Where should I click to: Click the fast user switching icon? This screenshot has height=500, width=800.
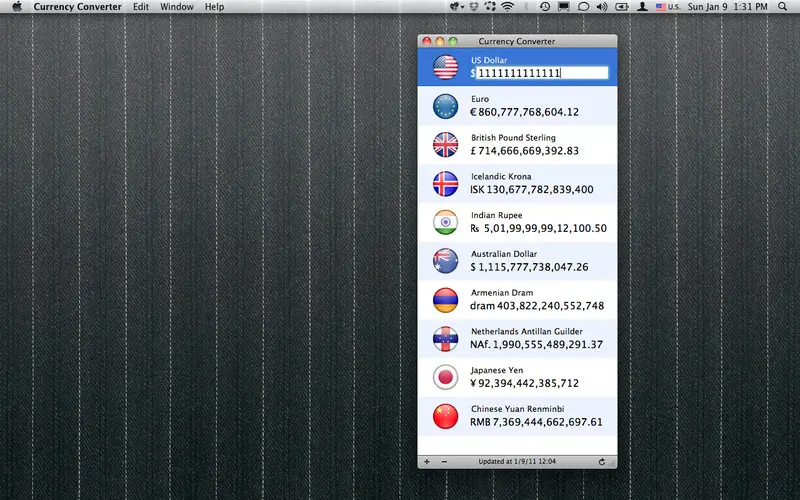point(642,7)
